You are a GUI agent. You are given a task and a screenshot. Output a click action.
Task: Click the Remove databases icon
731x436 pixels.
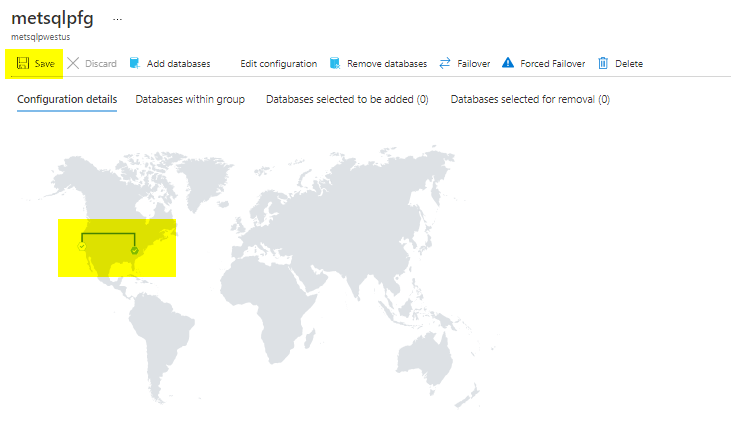click(x=334, y=63)
